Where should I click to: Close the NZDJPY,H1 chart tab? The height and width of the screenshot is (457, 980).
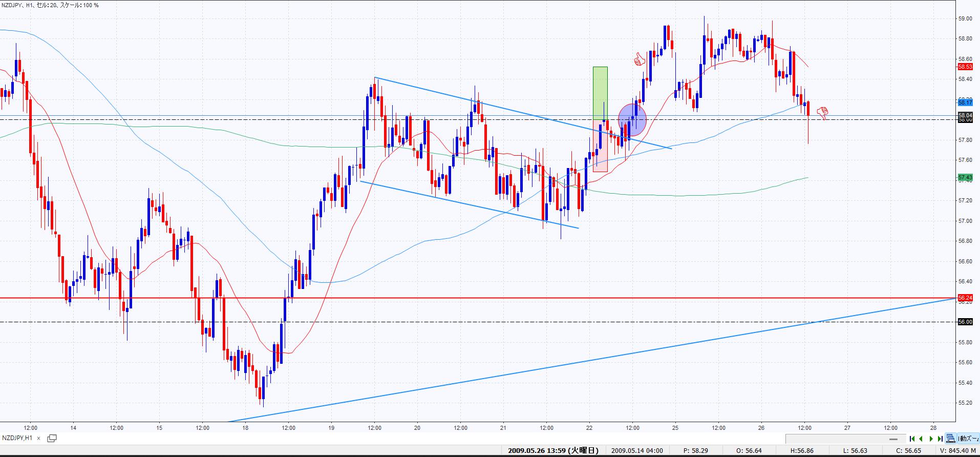point(37,438)
